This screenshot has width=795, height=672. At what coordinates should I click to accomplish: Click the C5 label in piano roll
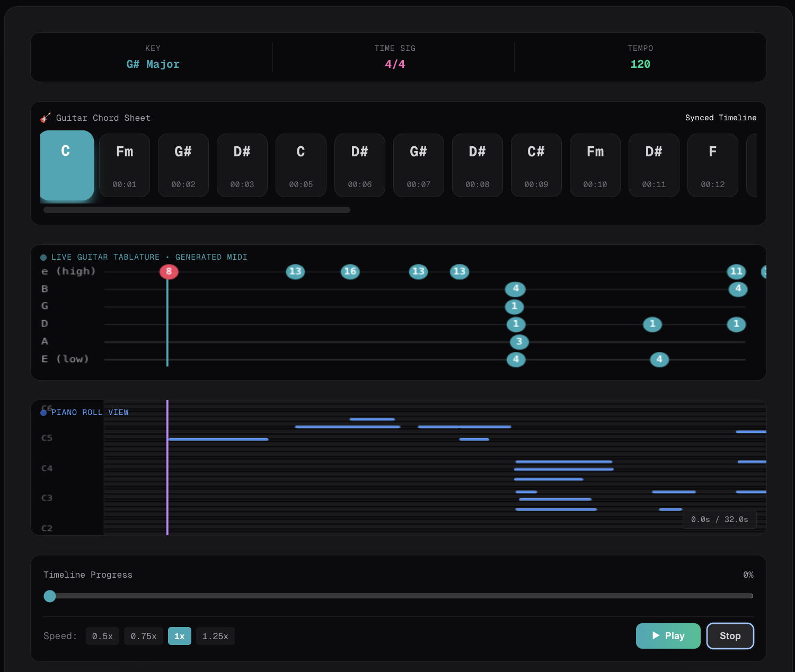[47, 438]
